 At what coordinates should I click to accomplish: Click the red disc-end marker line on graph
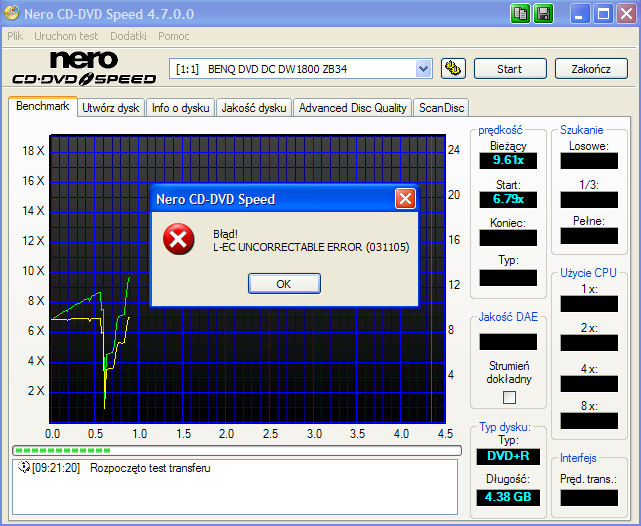pos(431,279)
